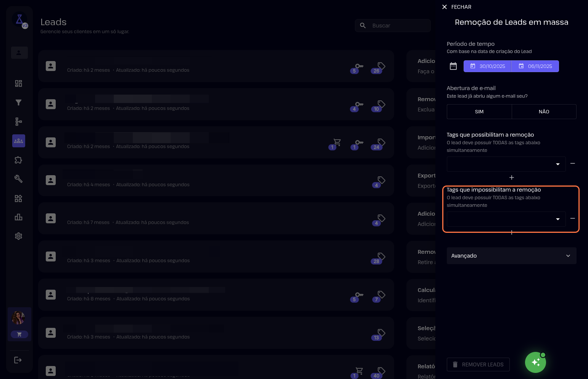588x379 pixels.
Task: Pick the end date 06/11/2025
Action: point(535,66)
